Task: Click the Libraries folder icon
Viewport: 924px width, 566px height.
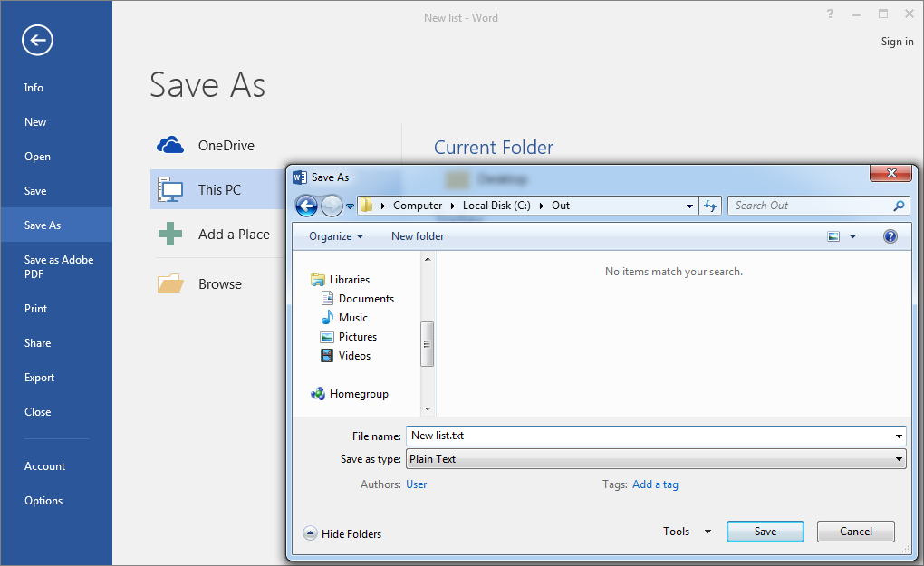Action: pyautogui.click(x=318, y=279)
